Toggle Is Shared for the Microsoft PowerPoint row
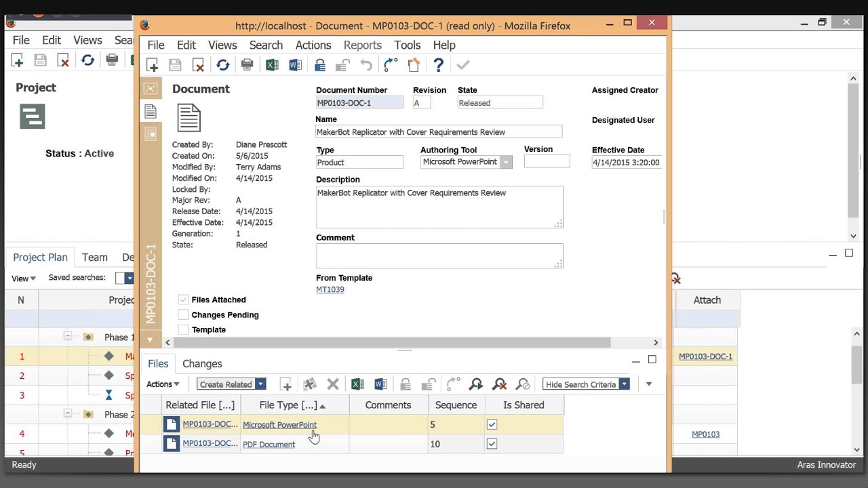 492,425
